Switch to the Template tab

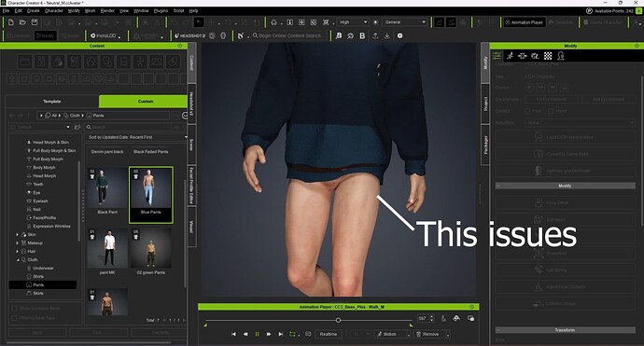(52, 101)
